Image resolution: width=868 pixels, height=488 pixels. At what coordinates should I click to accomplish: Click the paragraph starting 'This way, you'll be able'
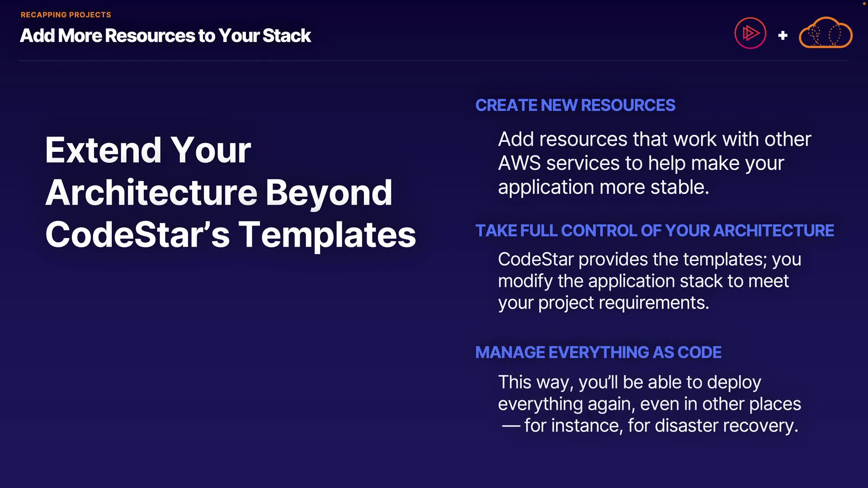point(649,404)
